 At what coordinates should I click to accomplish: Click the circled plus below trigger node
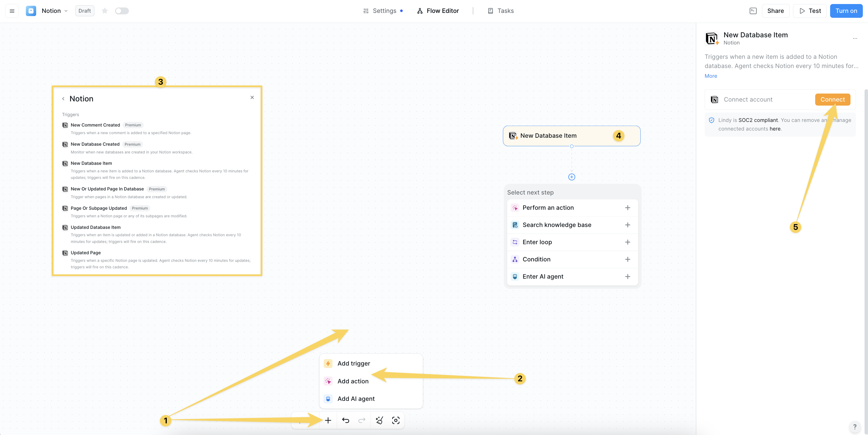(571, 177)
